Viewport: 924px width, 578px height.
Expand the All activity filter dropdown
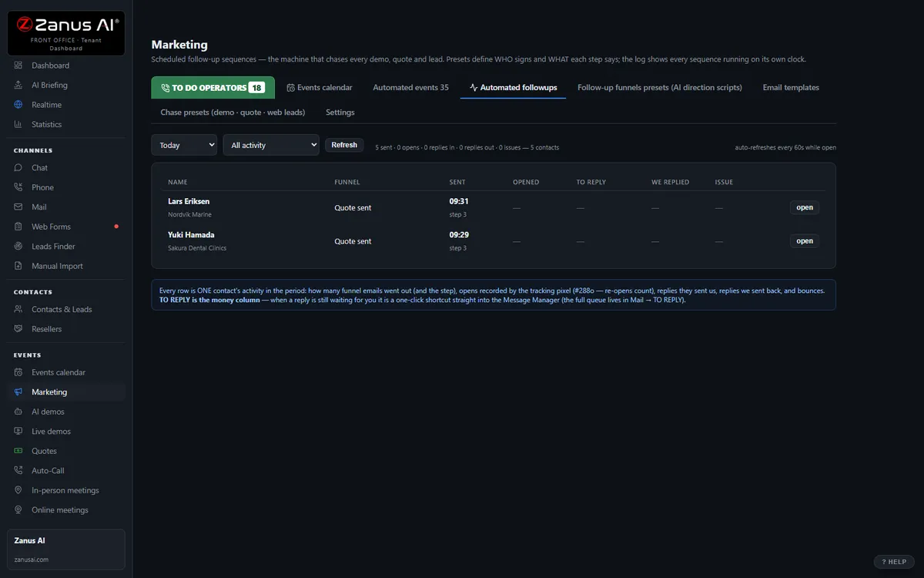point(271,145)
